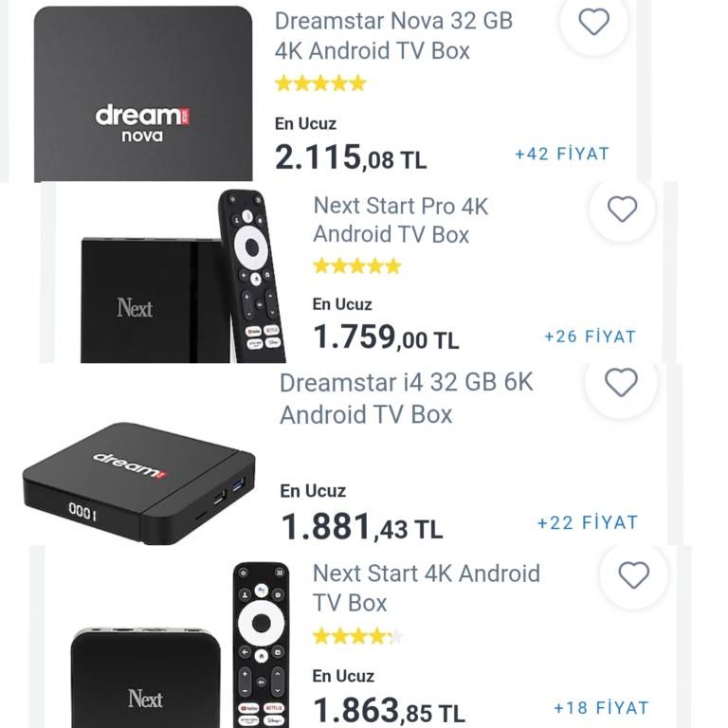Viewport: 728px width, 728px height.
Task: Click Dreamstar Nova star rating
Action: 319,83
